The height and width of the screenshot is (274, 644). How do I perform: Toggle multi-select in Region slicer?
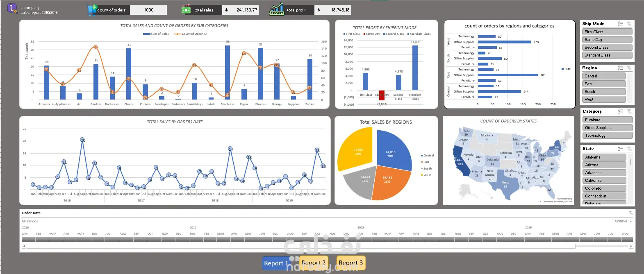620,68
